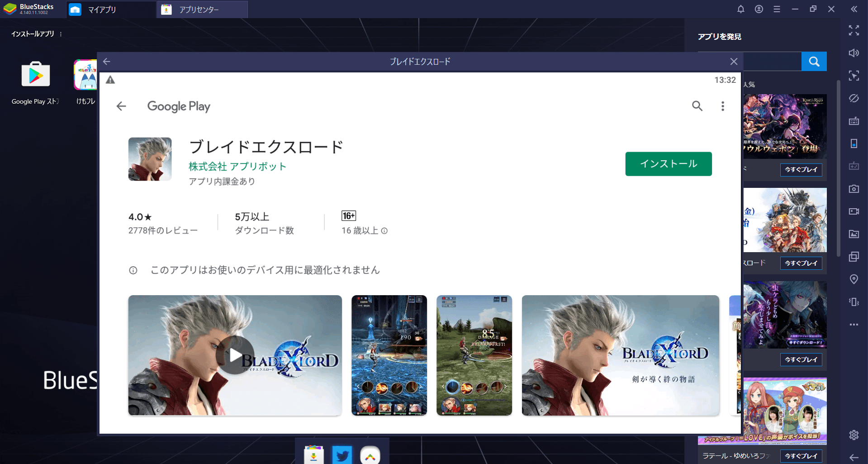This screenshot has width=868, height=464.
Task: Open BlueStacks hamburger menu
Action: pyautogui.click(x=777, y=9)
